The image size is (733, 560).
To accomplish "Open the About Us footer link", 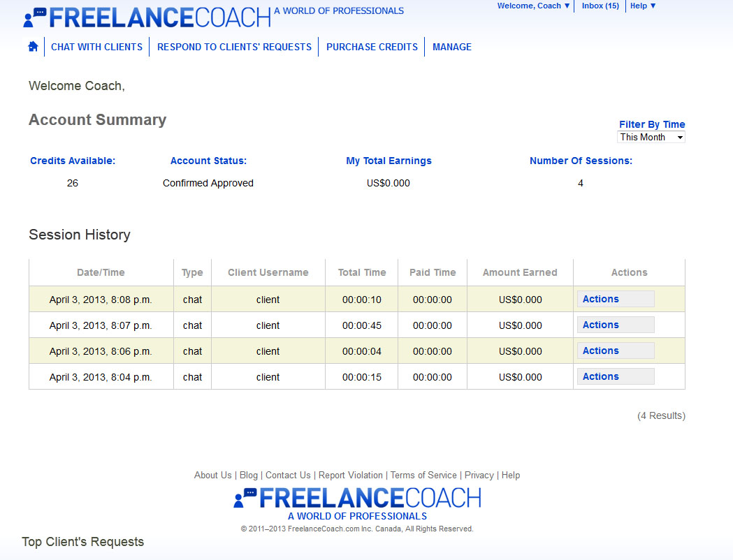I will pos(212,476).
